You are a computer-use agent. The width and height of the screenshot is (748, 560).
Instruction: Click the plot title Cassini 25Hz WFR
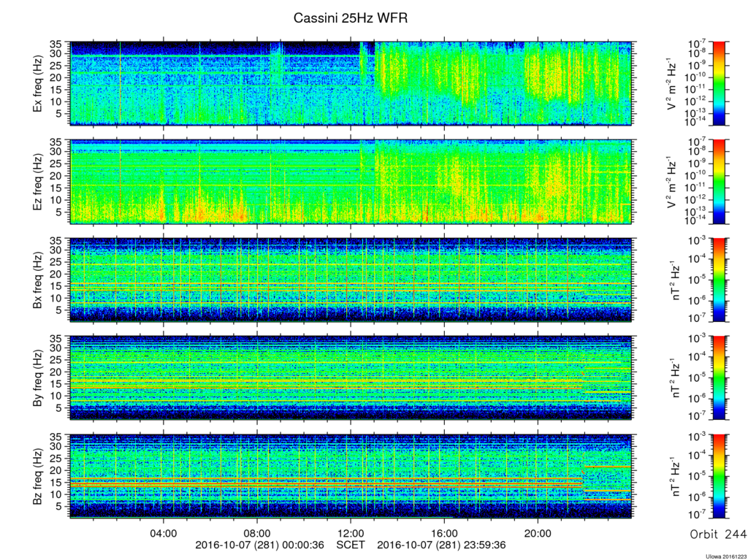[x=351, y=18]
